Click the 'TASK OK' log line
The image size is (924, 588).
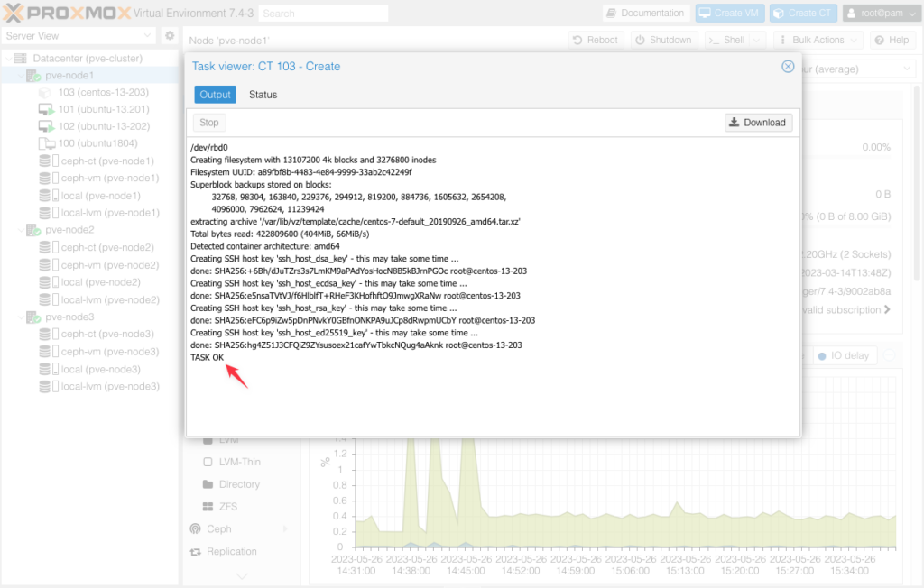click(207, 358)
